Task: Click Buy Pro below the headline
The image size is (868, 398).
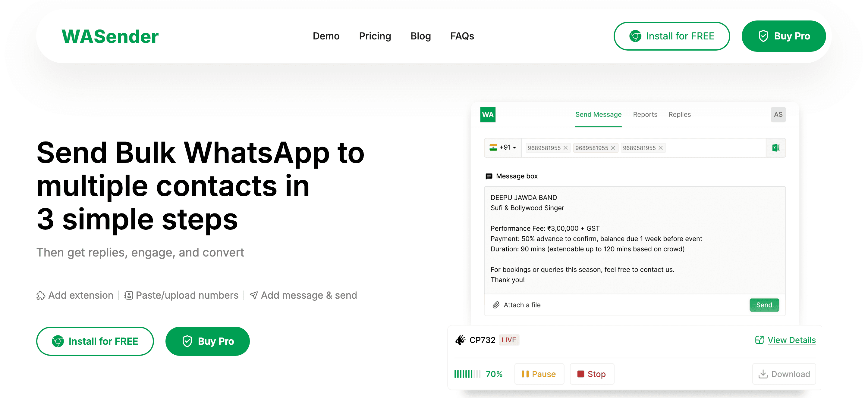Action: tap(207, 341)
